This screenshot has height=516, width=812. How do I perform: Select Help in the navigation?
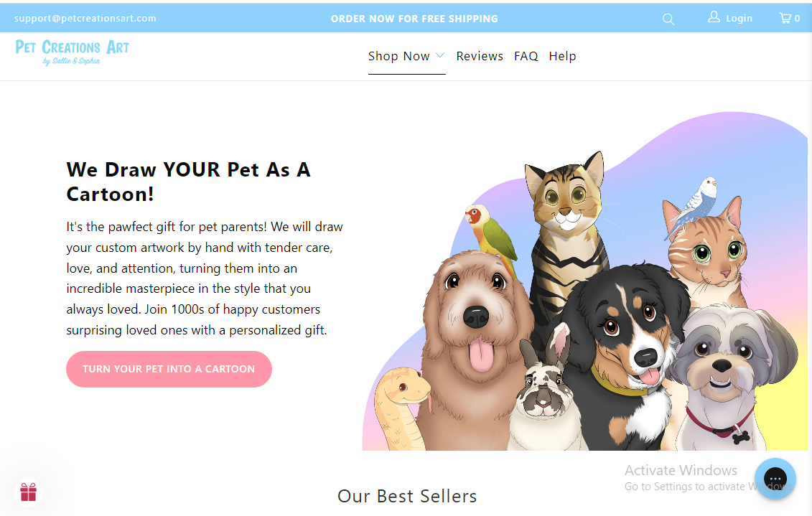click(562, 56)
